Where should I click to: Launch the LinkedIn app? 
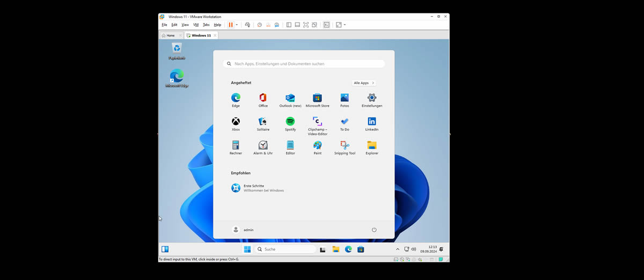pyautogui.click(x=372, y=124)
